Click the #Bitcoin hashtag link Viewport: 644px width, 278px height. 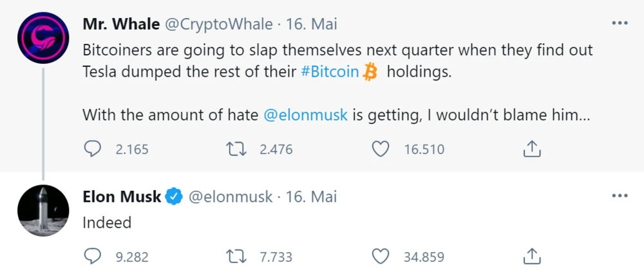330,72
